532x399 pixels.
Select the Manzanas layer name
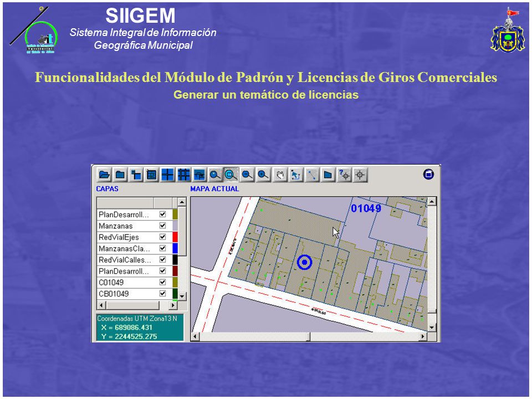[x=116, y=226]
